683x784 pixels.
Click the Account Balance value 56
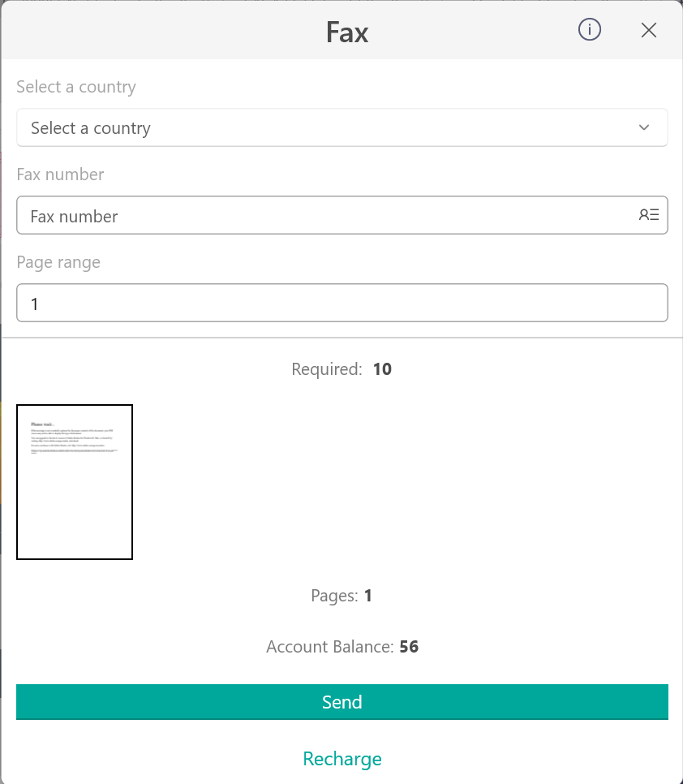pyautogui.click(x=409, y=647)
